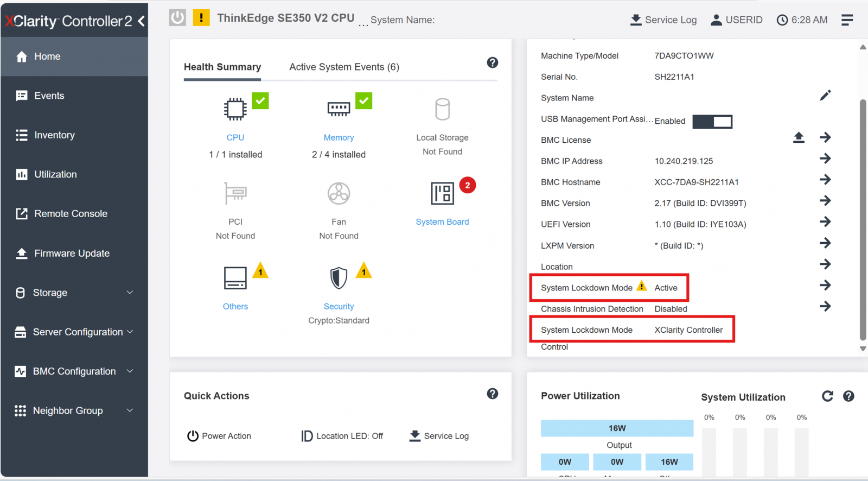The width and height of the screenshot is (868, 481).
Task: Click the Machine Type/Model value 7DA9CTO1WW
Action: (684, 56)
